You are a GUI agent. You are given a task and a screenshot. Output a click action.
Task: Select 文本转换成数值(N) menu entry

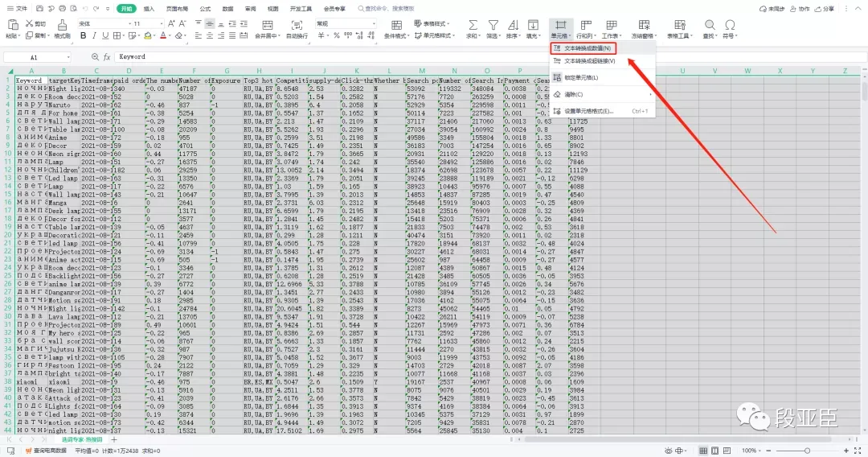pyautogui.click(x=583, y=48)
